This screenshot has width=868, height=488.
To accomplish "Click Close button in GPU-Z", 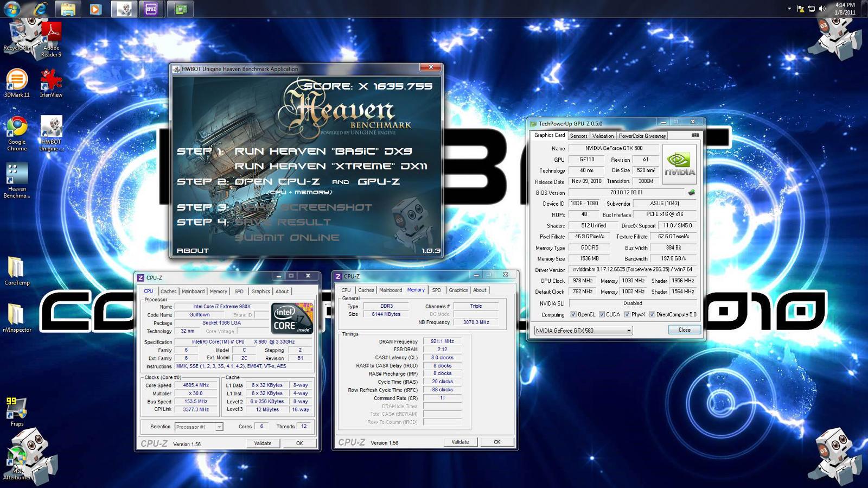I will click(684, 330).
